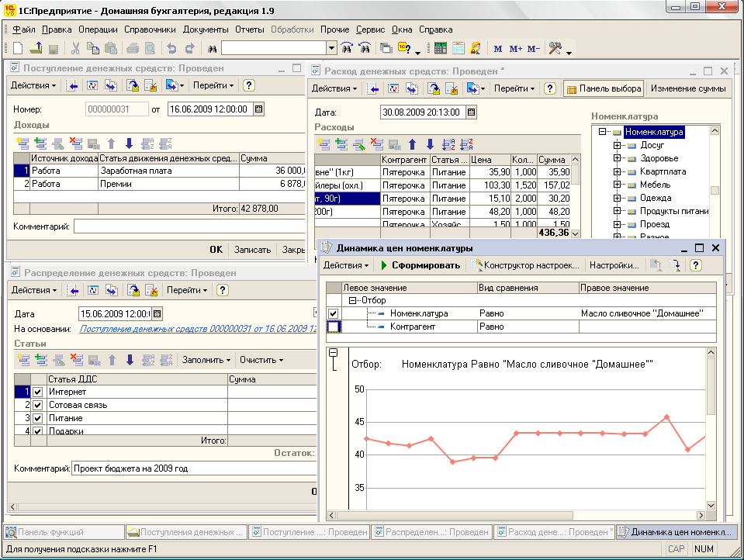Click the Комментарий field with Проект бюджета text
This screenshot has width=744, height=560.
194,468
